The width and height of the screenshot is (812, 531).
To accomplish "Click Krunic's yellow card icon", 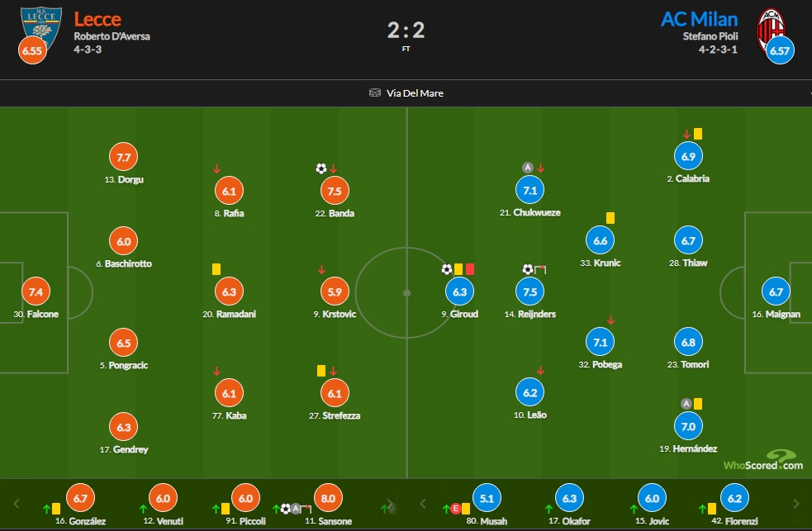I will click(610, 218).
